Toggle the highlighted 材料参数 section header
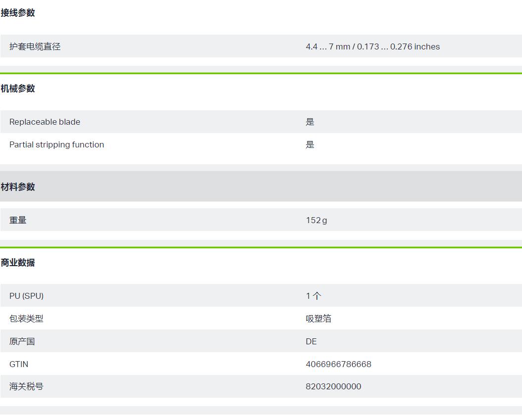The height and width of the screenshot is (420, 522). pyautogui.click(x=261, y=187)
